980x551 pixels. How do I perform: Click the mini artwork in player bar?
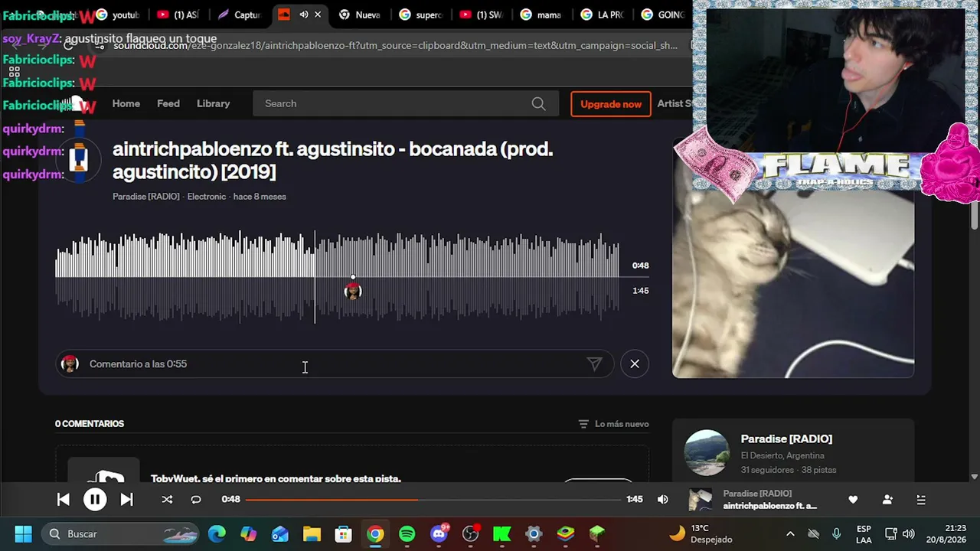(x=700, y=500)
